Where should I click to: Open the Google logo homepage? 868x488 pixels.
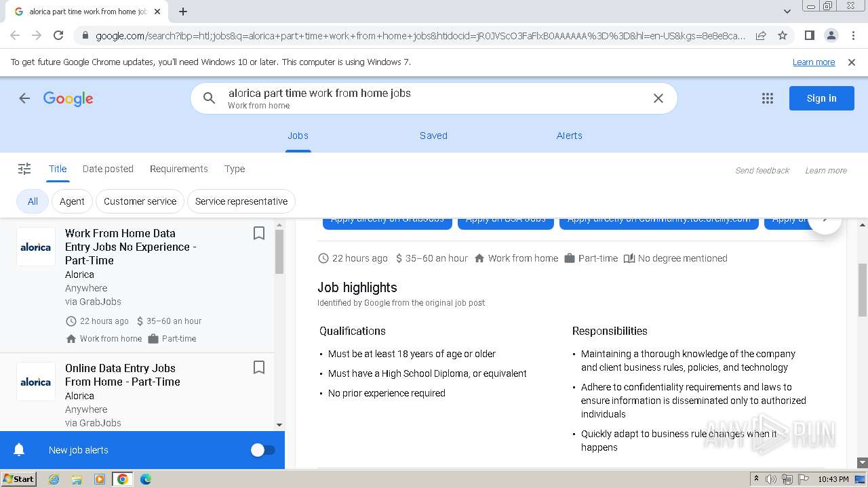(68, 98)
